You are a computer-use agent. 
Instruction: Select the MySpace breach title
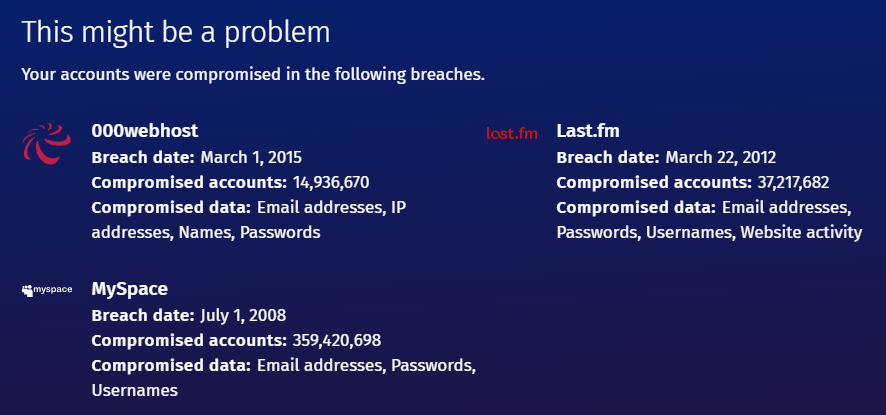click(129, 289)
